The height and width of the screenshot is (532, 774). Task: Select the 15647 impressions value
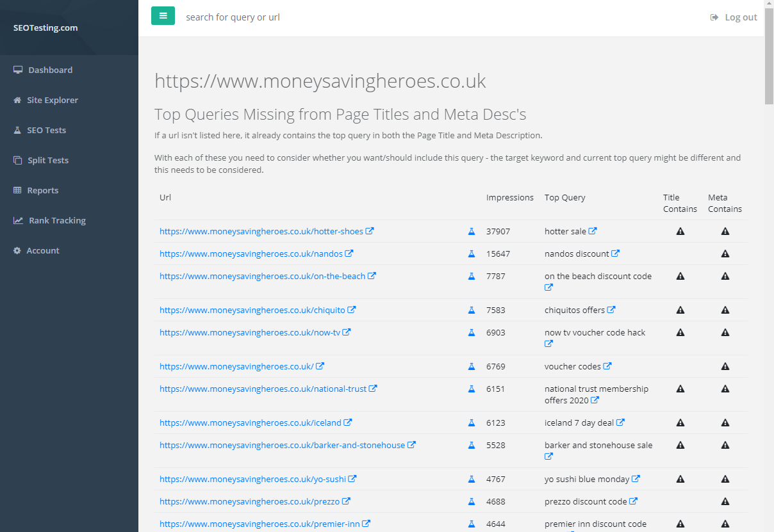pyautogui.click(x=498, y=254)
